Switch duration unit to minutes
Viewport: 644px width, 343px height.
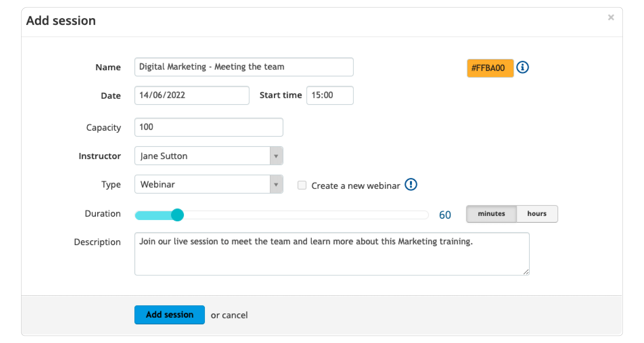[491, 214]
